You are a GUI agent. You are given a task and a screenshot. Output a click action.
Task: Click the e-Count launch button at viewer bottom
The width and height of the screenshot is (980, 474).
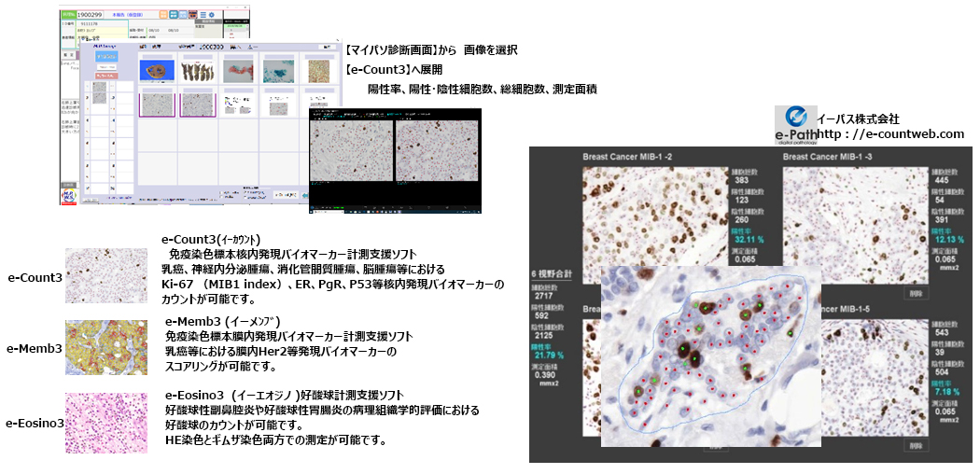(286, 195)
